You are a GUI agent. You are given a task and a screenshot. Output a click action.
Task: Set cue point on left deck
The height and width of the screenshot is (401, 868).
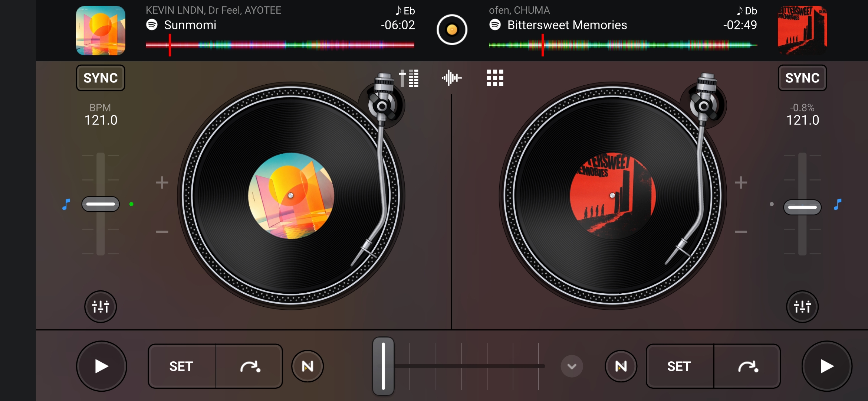tap(182, 366)
